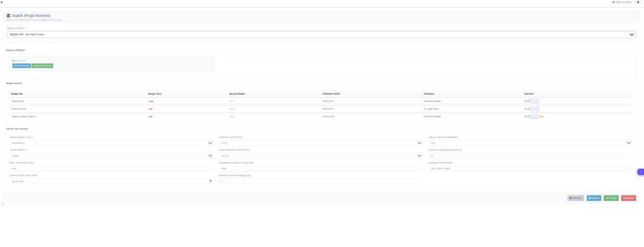644x247 pixels.
Task: Click the DWG Görüntüle button
Action: click(21, 65)
